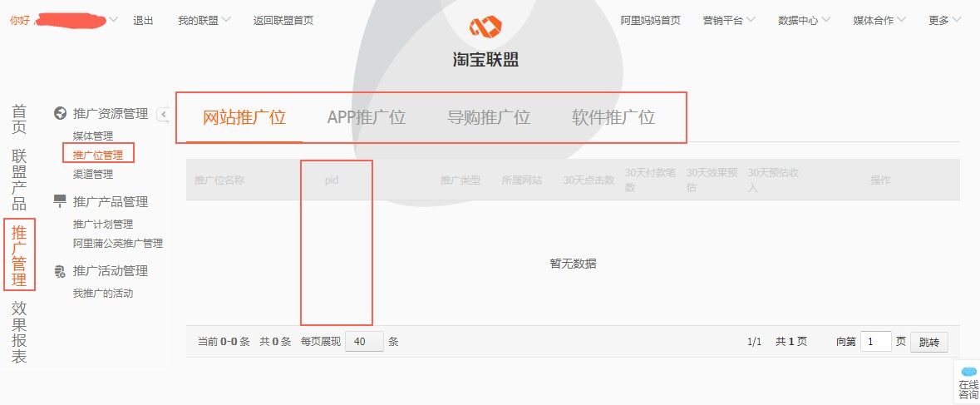The width and height of the screenshot is (980, 405).
Task: Click the pid column header
Action: pyautogui.click(x=332, y=180)
